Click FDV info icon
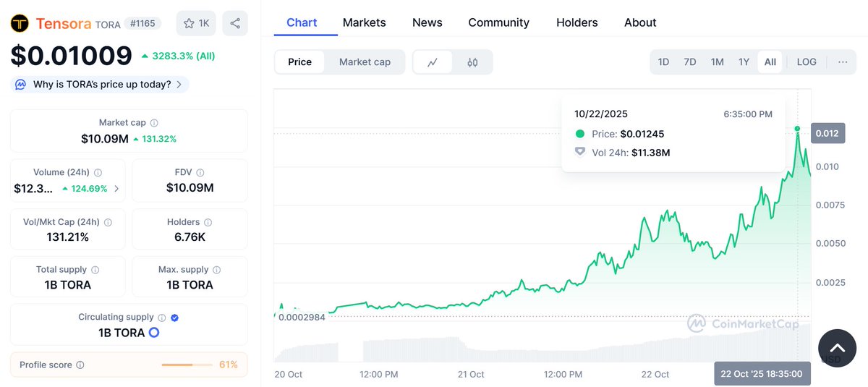Image resolution: width=868 pixels, height=387 pixels. [x=200, y=173]
